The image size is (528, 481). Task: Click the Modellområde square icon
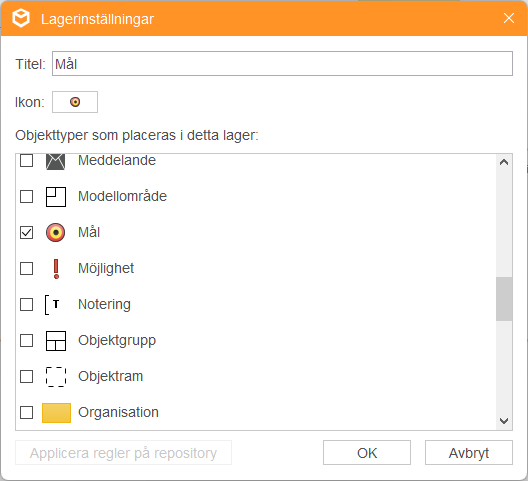tap(56, 197)
